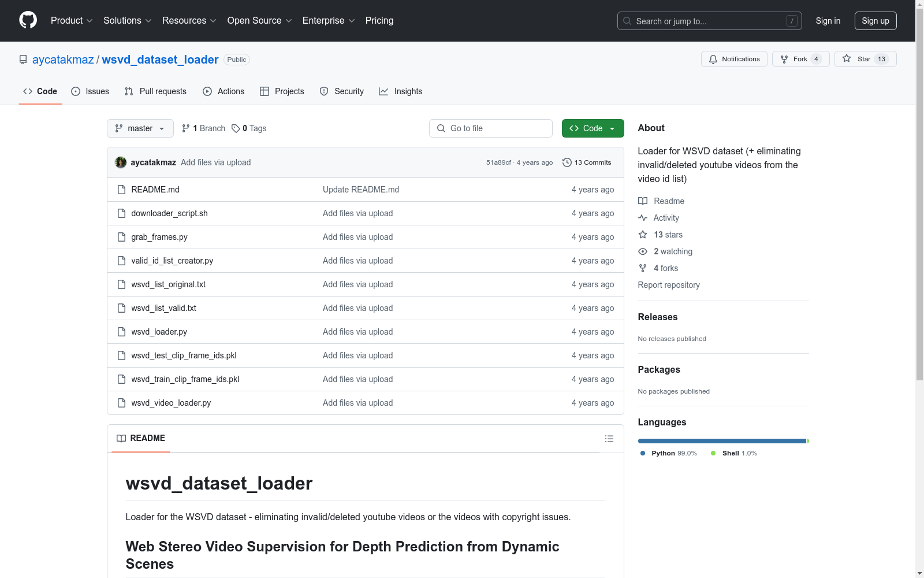The height and width of the screenshot is (578, 924).
Task: Click the Star icon
Action: point(847,58)
